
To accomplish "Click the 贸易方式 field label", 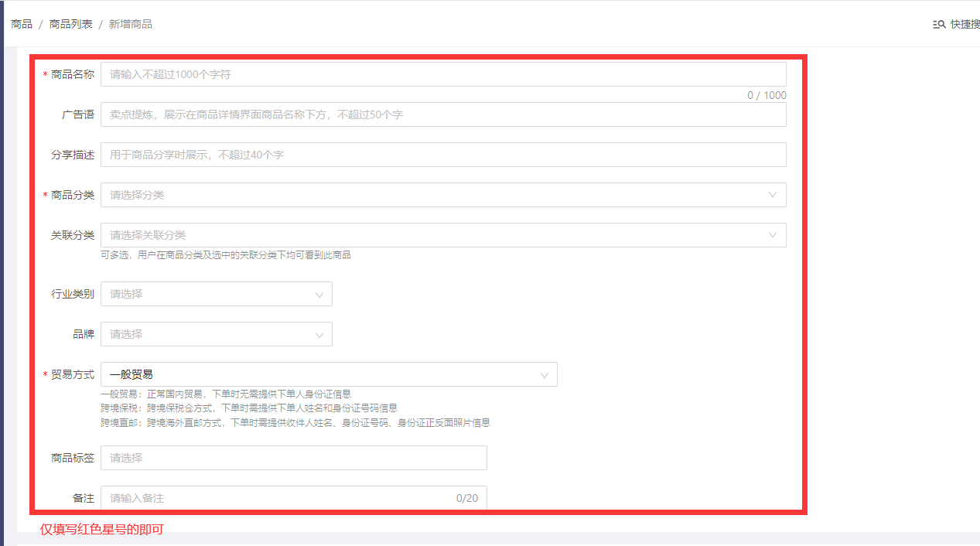I will [x=72, y=374].
